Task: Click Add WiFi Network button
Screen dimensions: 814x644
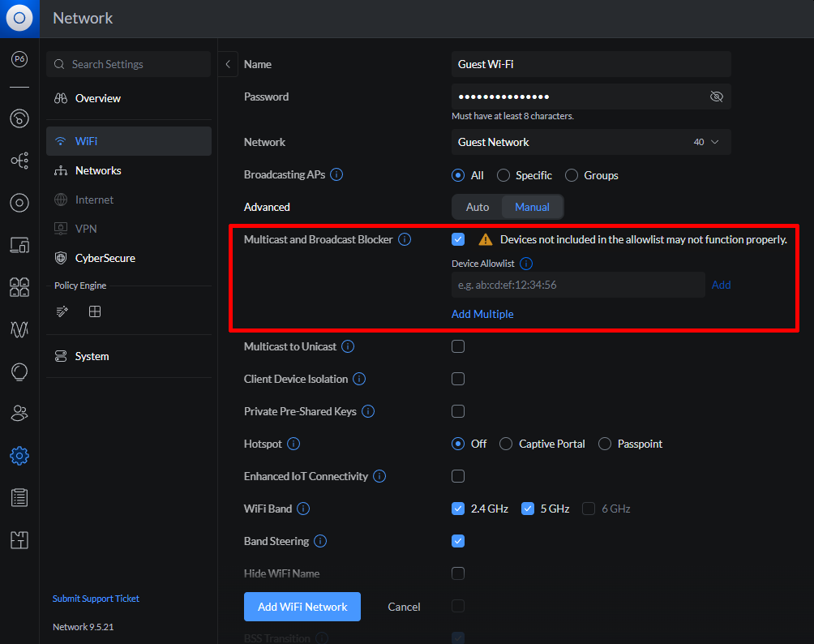Action: click(302, 607)
